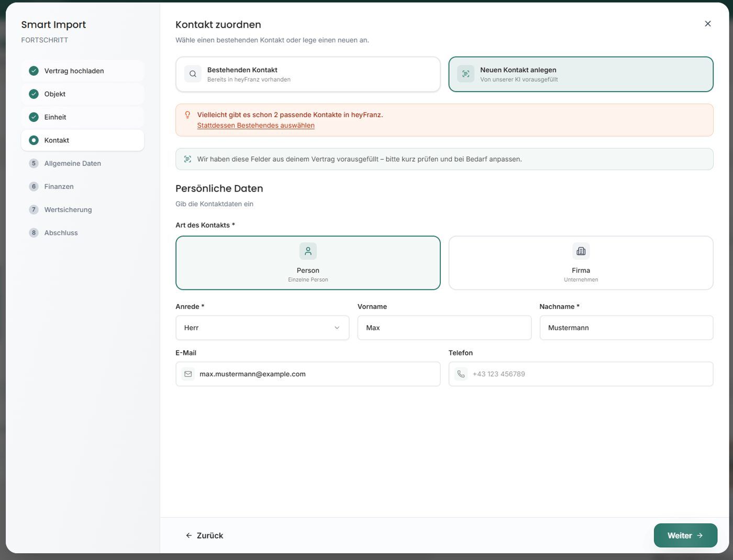Click the lightbulb hint icon

pos(187,115)
